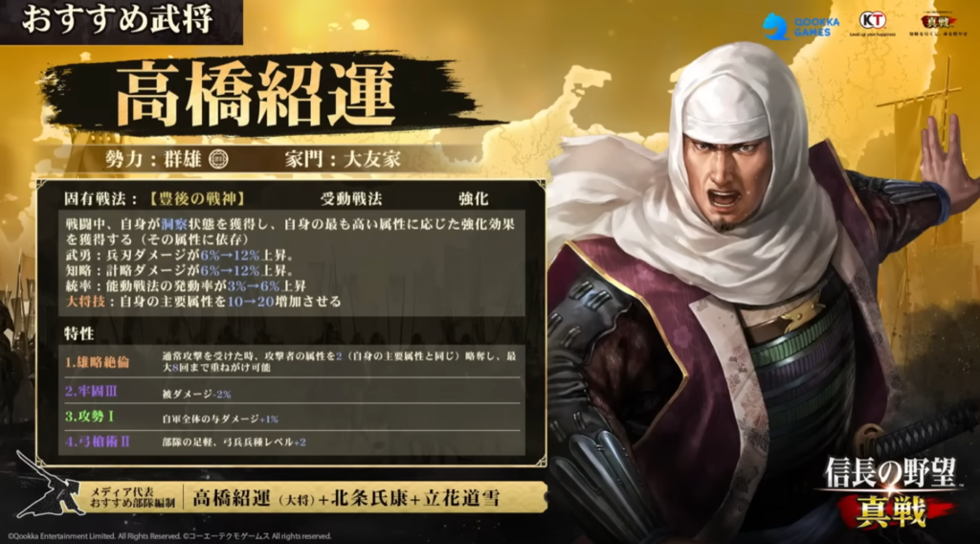Image resolution: width=980 pixels, height=544 pixels.
Task: Click 北条氏康 in recommended formation
Action: coord(368,498)
